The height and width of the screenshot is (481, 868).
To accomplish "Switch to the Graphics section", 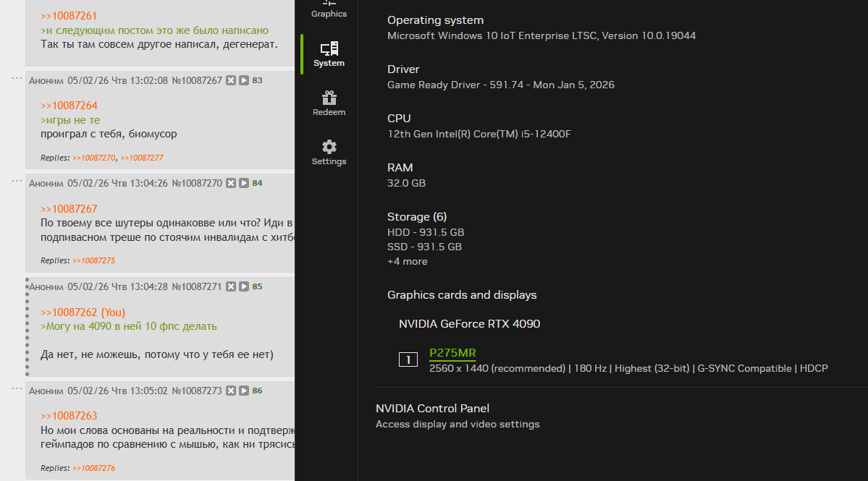I will (x=329, y=10).
